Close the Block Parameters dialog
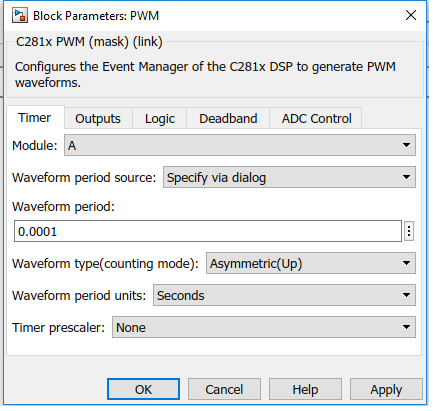433x411 pixels. coord(411,15)
